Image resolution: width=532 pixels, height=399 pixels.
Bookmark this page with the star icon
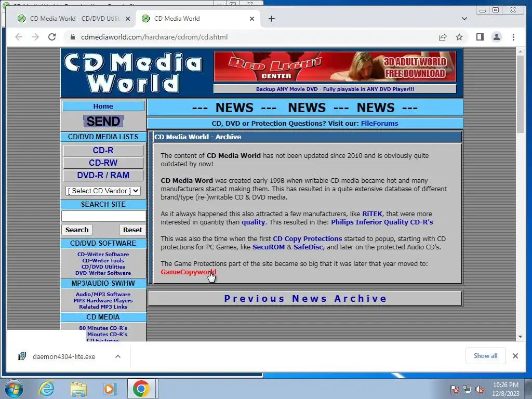(x=459, y=37)
